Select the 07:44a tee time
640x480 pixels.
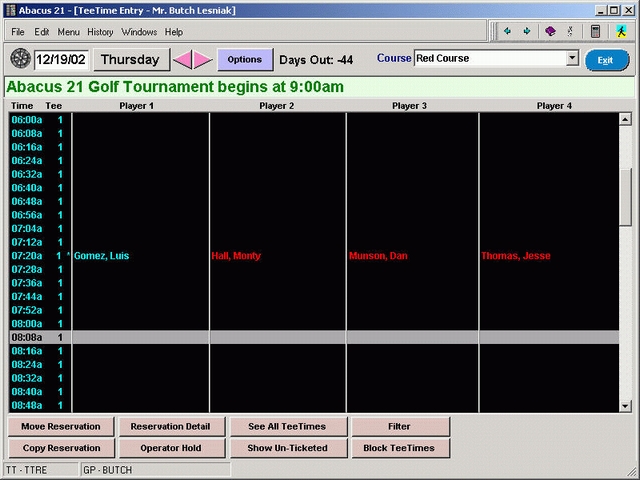(27, 297)
